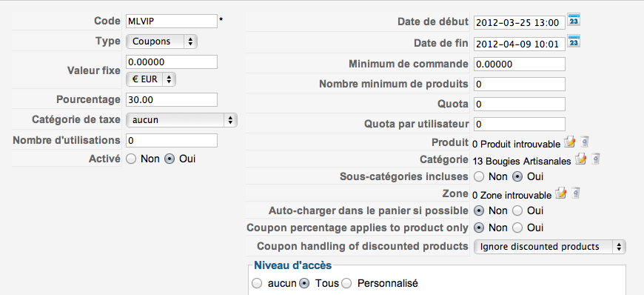This screenshot has width=644, height=295.
Task: Click the edit icon for Produit
Action: click(x=570, y=142)
